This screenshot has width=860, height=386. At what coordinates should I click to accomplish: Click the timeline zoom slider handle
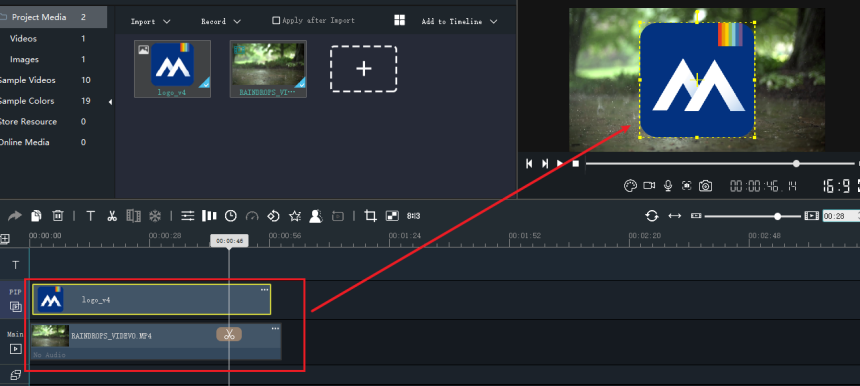coord(777,216)
